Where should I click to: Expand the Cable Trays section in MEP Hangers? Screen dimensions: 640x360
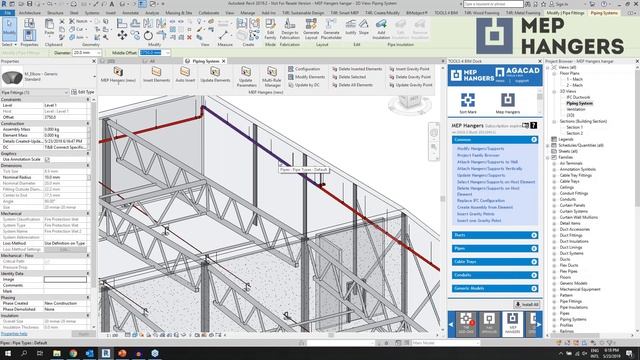[x=534, y=262]
